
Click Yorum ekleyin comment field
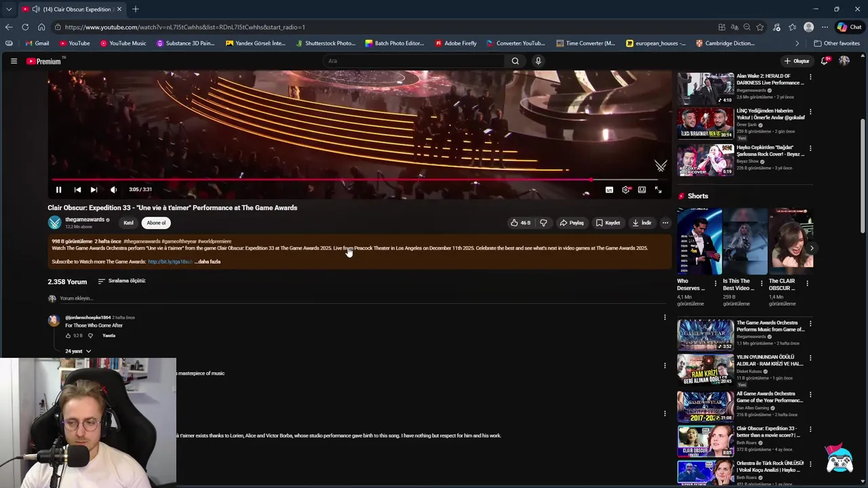tap(363, 298)
